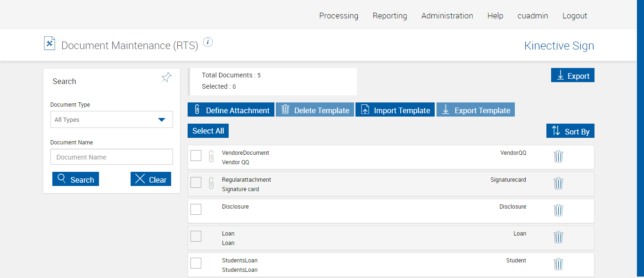This screenshot has height=278, width=644.
Task: Delete StudentsLoan using its trash icon
Action: 558,264
